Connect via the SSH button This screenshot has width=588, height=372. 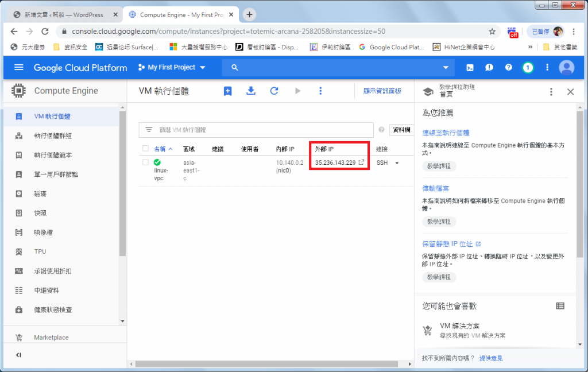click(382, 163)
